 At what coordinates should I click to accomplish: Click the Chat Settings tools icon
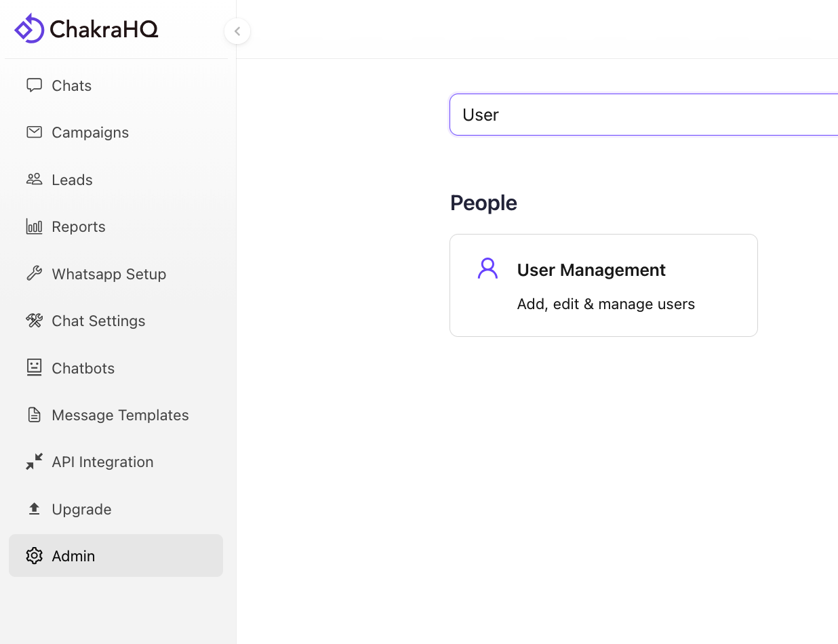click(x=35, y=320)
